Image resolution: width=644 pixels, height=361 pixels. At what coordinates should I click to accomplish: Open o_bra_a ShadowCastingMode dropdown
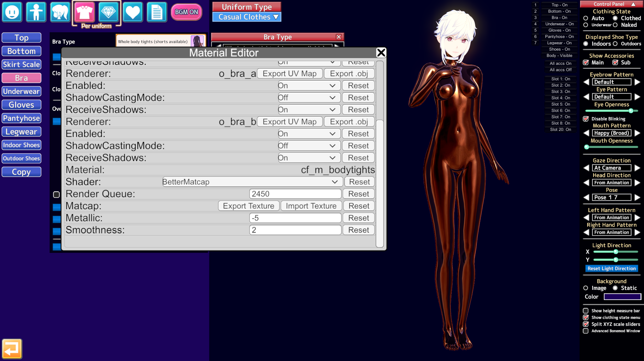pos(309,98)
